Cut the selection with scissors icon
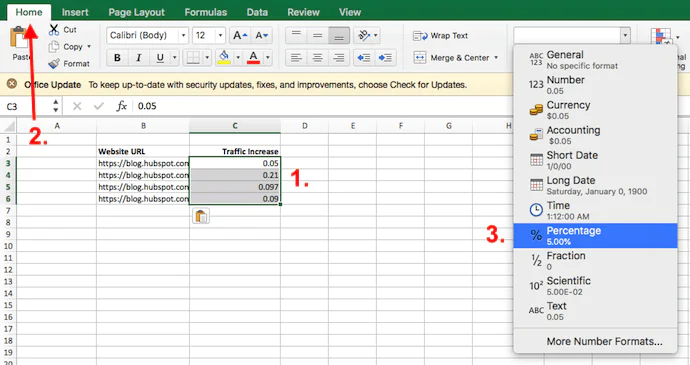The image size is (690, 365). coord(54,29)
